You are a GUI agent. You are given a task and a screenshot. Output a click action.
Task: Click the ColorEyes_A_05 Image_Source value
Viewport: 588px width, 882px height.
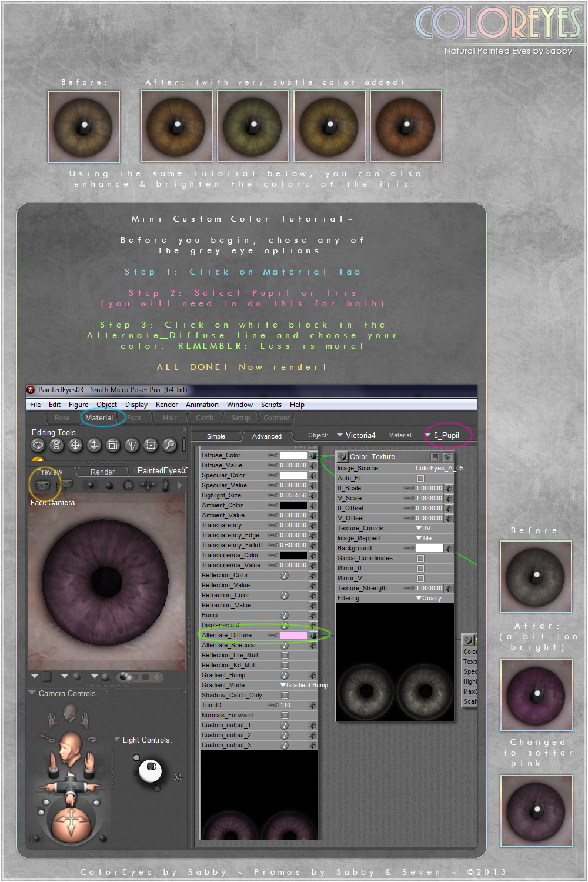pyautogui.click(x=439, y=469)
